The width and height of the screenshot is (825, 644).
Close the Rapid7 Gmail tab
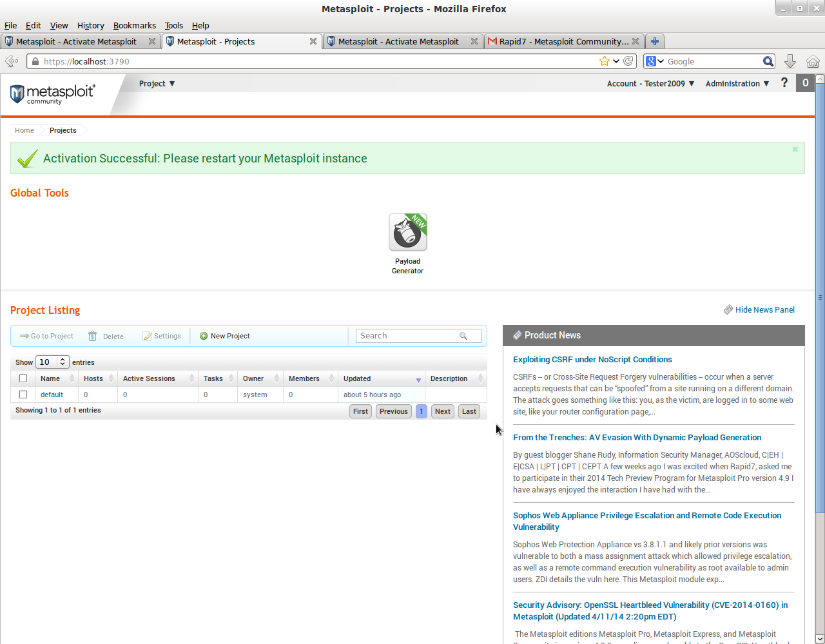[x=636, y=41]
